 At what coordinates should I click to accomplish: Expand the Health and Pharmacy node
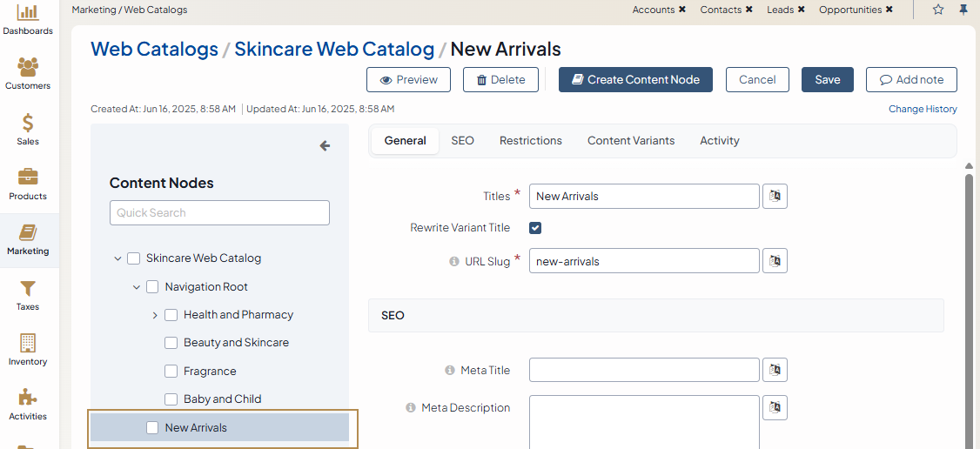click(155, 315)
